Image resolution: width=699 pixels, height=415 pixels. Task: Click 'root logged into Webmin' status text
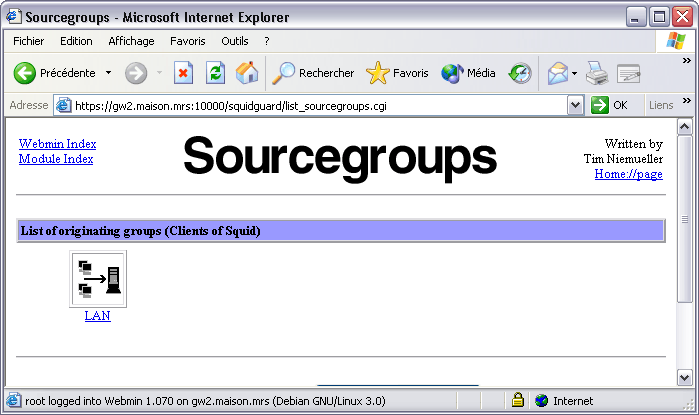(205, 401)
